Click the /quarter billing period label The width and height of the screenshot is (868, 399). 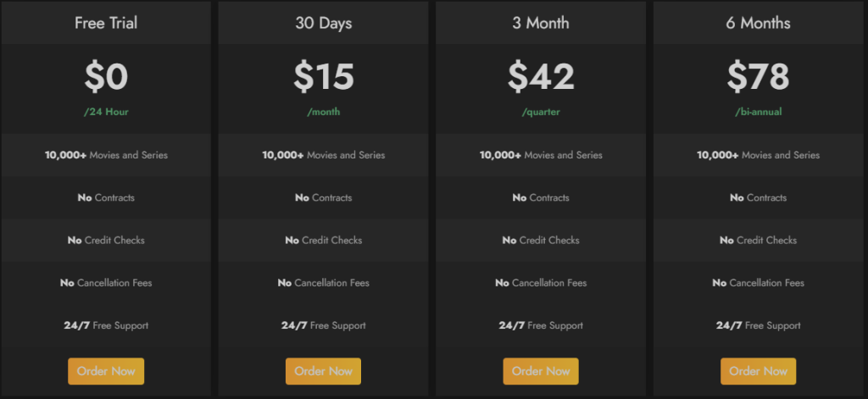click(541, 112)
